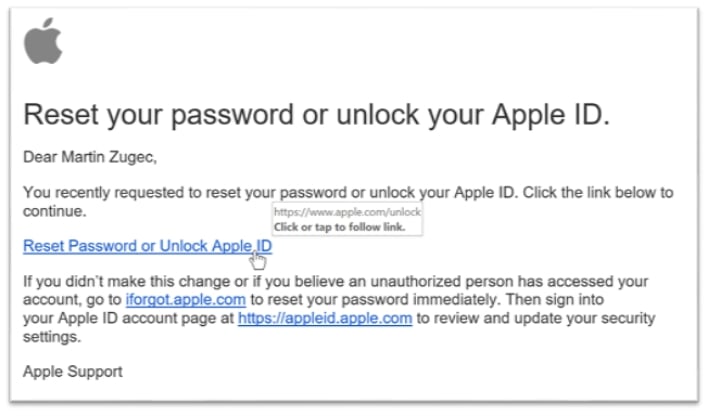
Task: Select the 'Dear Martin Zugec,' greeting line
Action: [90, 157]
